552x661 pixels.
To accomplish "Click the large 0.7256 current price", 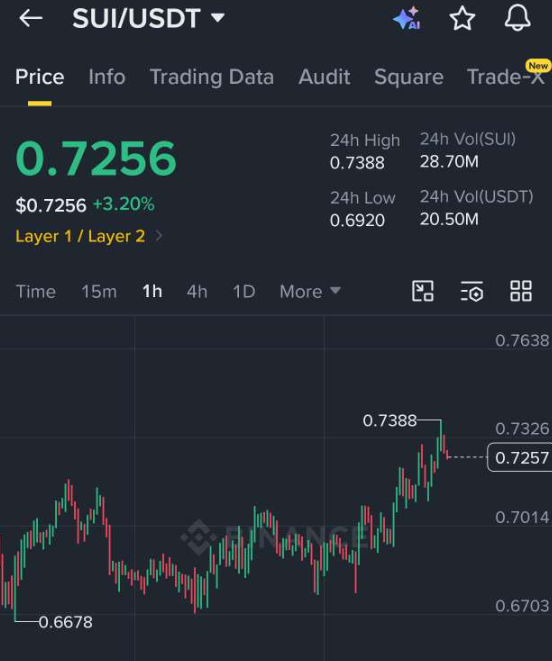I will pyautogui.click(x=96, y=159).
